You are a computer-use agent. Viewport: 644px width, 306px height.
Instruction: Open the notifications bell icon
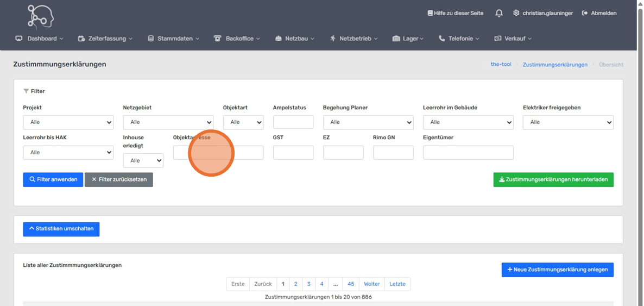498,13
